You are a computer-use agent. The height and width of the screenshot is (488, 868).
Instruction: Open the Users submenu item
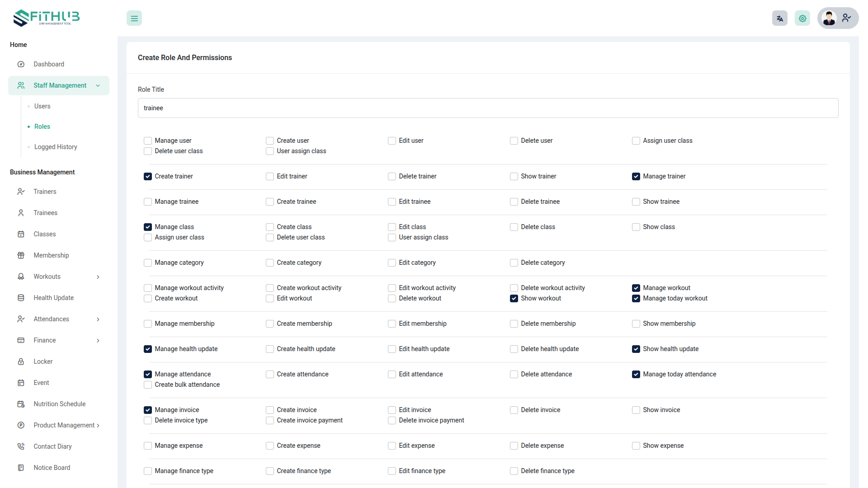tap(42, 106)
